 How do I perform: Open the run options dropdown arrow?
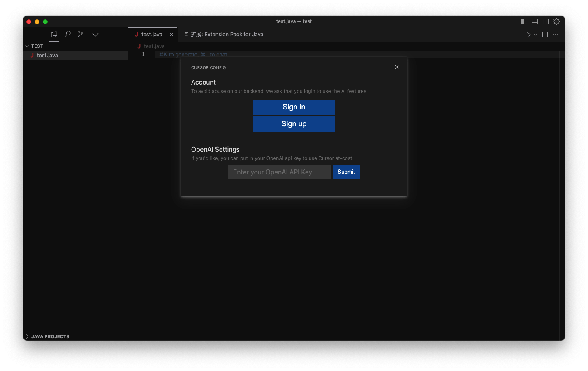tap(535, 35)
